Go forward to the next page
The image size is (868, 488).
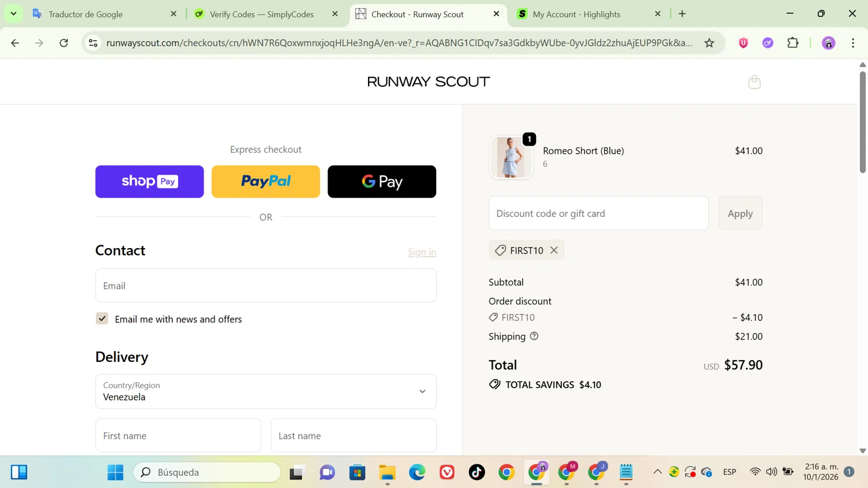click(x=39, y=43)
